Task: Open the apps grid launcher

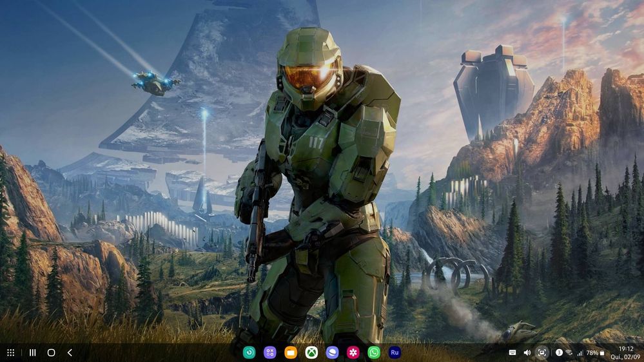Action: [11, 352]
